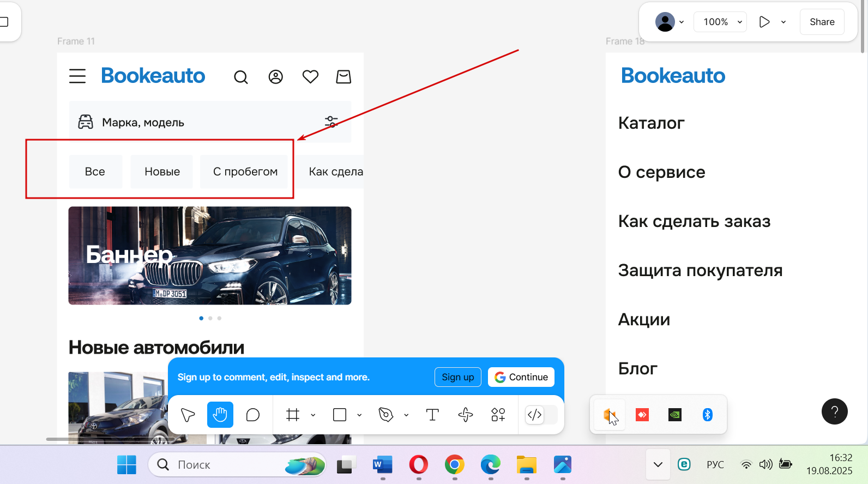Click the filter sliders icon in search field
The image size is (868, 484).
331,122
